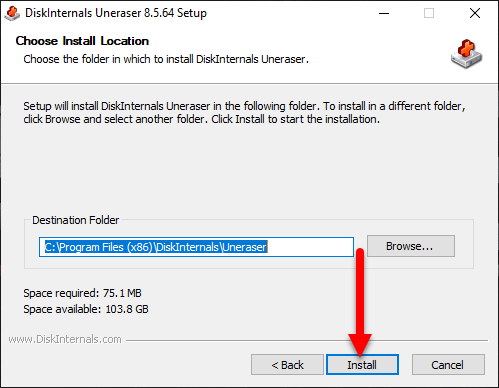499x388 pixels.
Task: Click the Destination Folder group label
Action: point(75,220)
